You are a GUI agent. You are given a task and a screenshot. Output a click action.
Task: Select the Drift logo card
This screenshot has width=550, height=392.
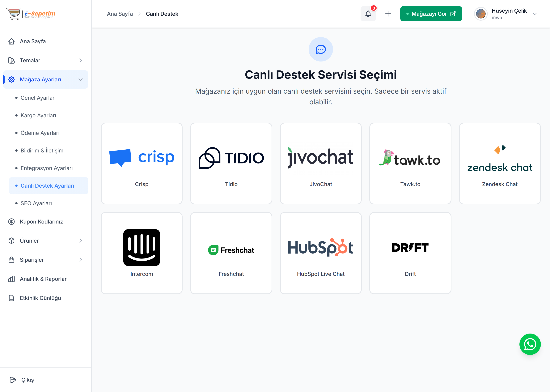410,253
